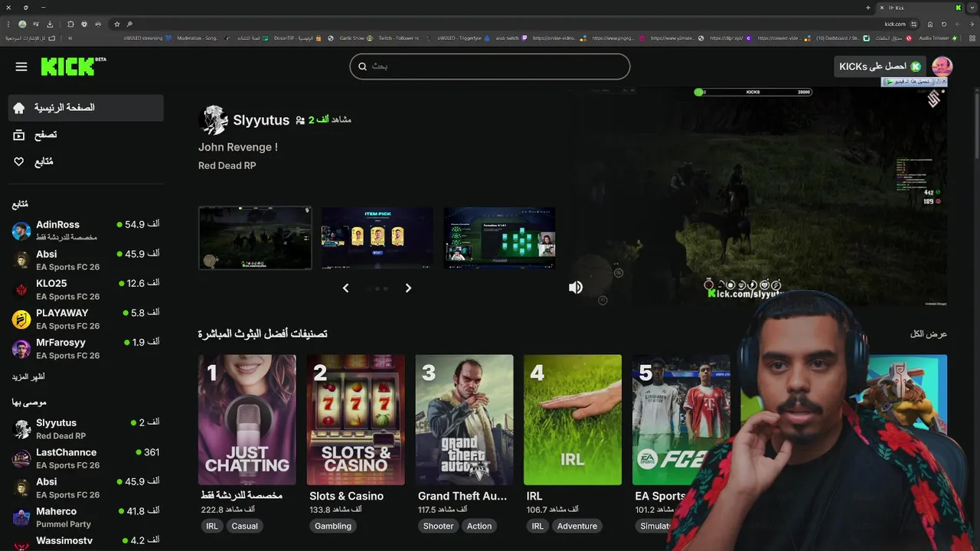Screen dimensions: 980x551
Task: Click the search field بحث
Action: pos(490,67)
